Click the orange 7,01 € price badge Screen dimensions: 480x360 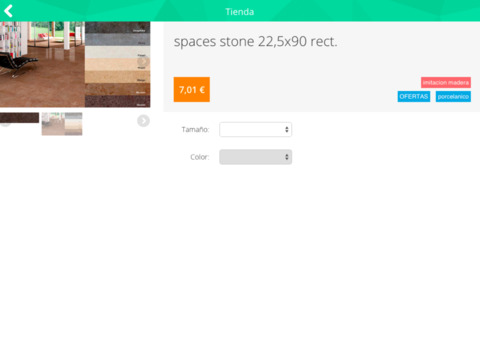tap(192, 89)
